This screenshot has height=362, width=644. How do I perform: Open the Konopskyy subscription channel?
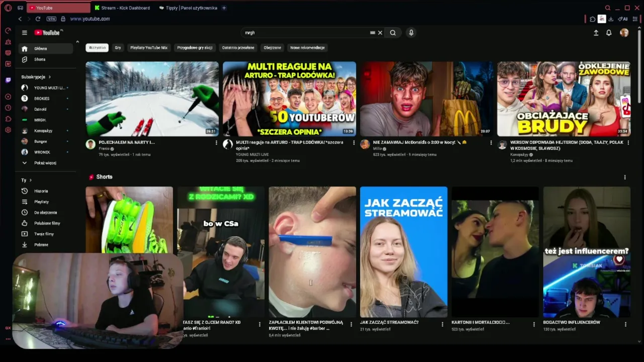pos(45,131)
